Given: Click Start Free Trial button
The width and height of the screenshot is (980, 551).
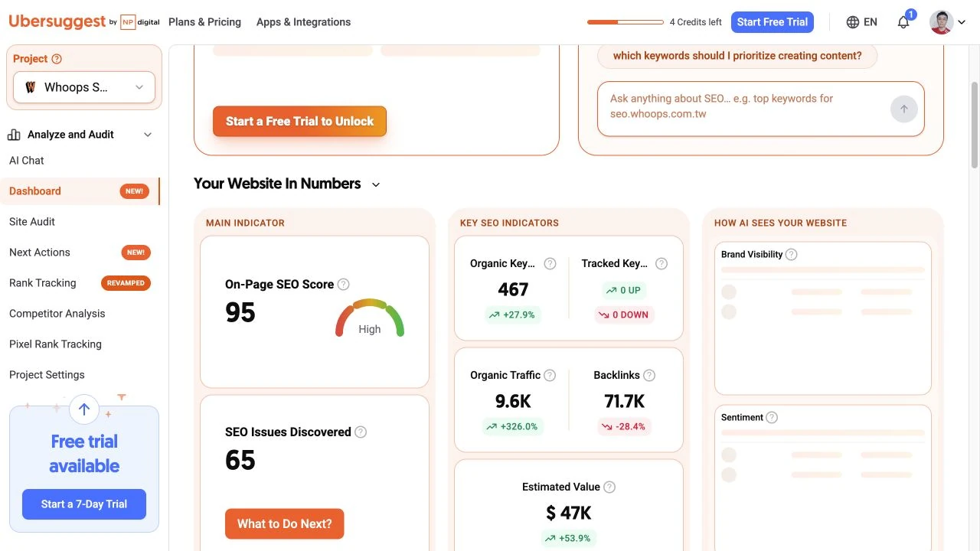Looking at the screenshot, I should (773, 22).
